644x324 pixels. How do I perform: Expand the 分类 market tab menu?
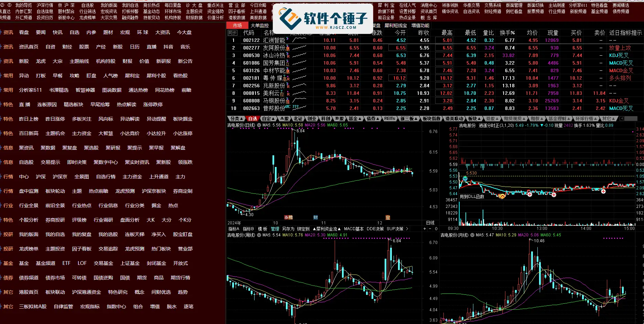[x=236, y=119]
